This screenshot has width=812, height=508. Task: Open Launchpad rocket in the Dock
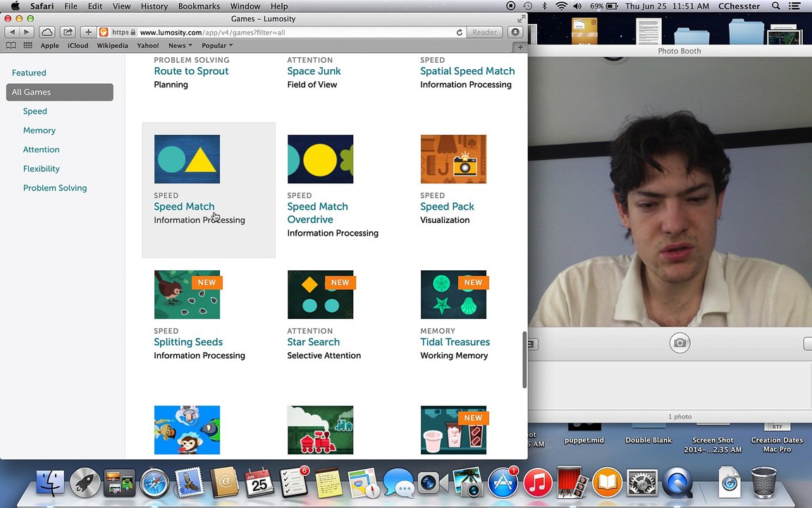click(x=85, y=483)
